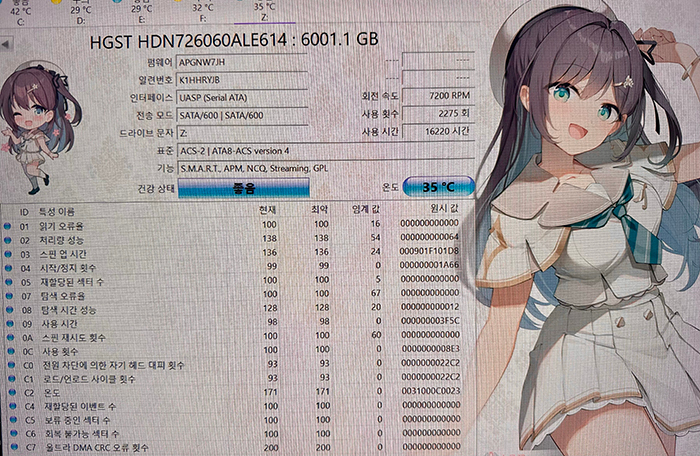Screen dimensions: 700x456
Task: Click the status circle for 탐색 시간 성능
Action: 10,310
